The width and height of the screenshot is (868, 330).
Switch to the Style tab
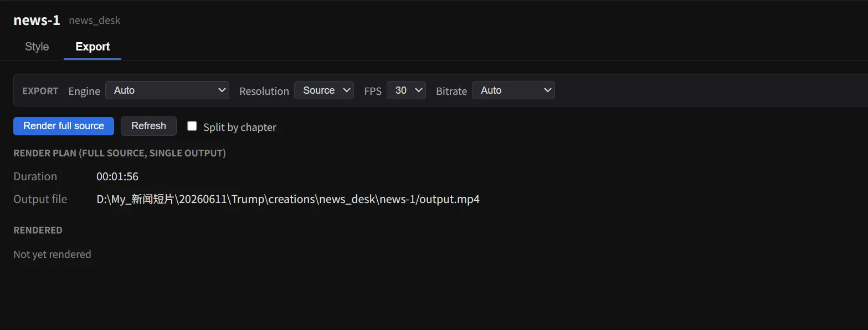(x=37, y=47)
